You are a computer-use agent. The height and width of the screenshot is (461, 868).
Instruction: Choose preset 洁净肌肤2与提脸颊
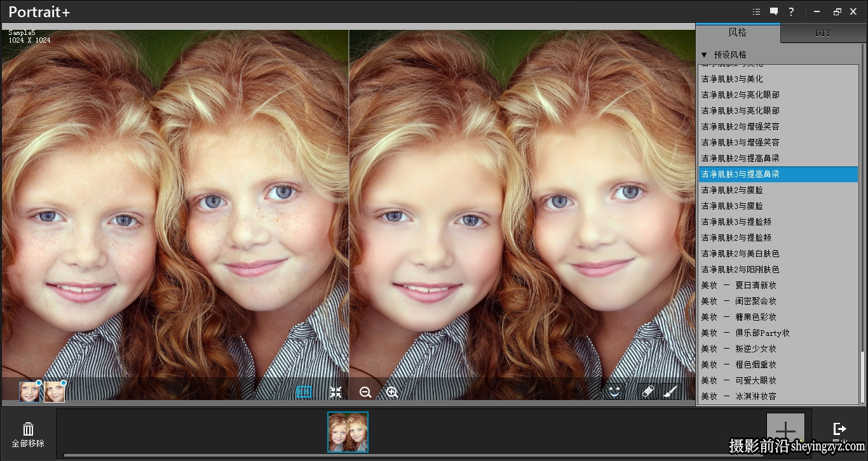pos(778,237)
